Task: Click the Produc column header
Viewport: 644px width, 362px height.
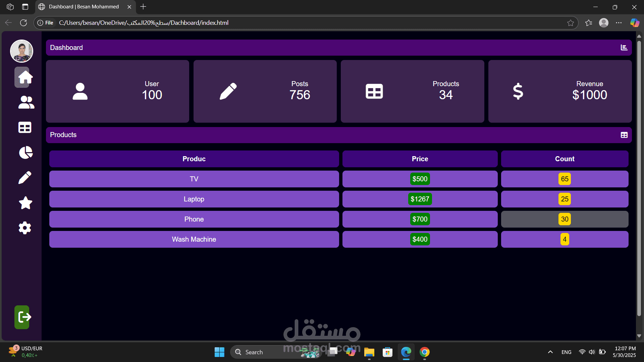Action: pyautogui.click(x=194, y=159)
